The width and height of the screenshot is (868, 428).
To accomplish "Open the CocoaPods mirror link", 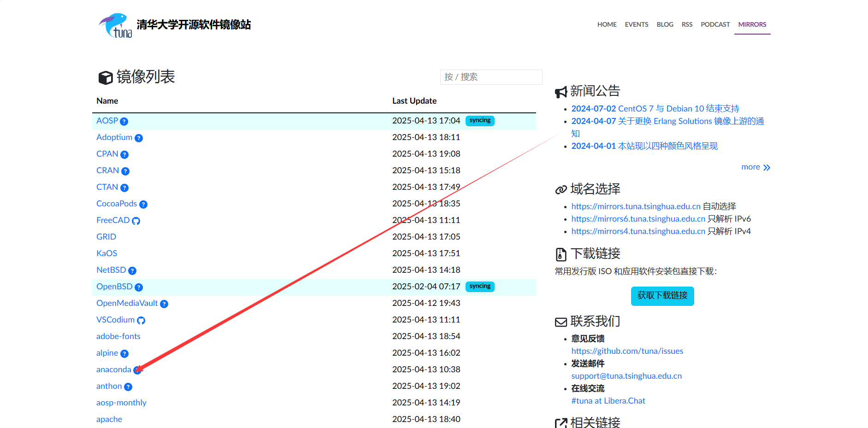I will [x=117, y=204].
